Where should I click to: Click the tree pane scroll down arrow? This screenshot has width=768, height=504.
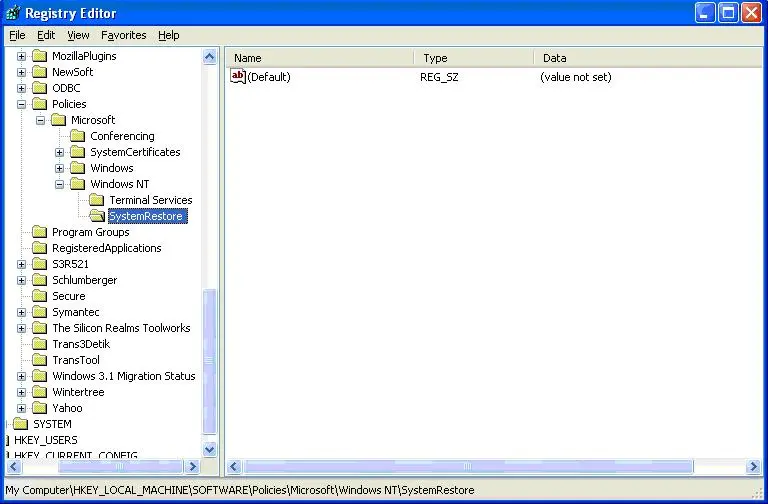point(210,450)
